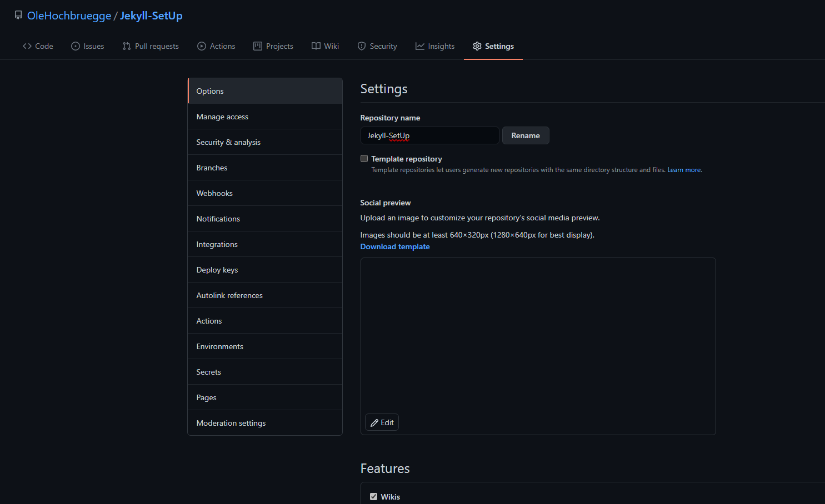Click the Template repository label text
The height and width of the screenshot is (504, 825).
407,159
